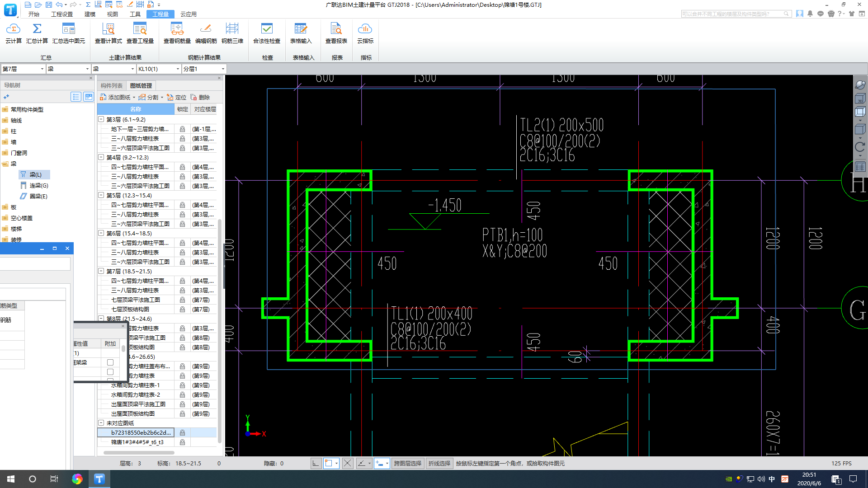Click the cross snap icon in status bar
Screen dimensions: 868x488
tap(347, 463)
